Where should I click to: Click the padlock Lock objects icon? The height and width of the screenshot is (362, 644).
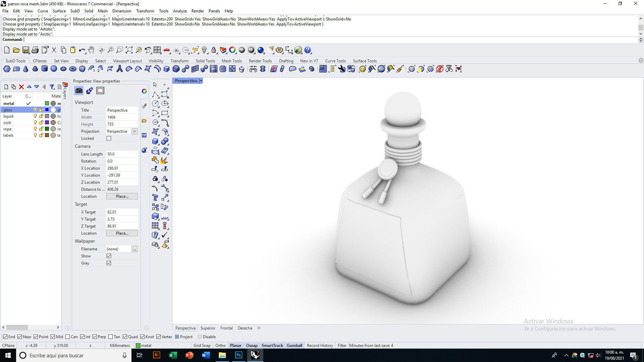pyautogui.click(x=214, y=50)
